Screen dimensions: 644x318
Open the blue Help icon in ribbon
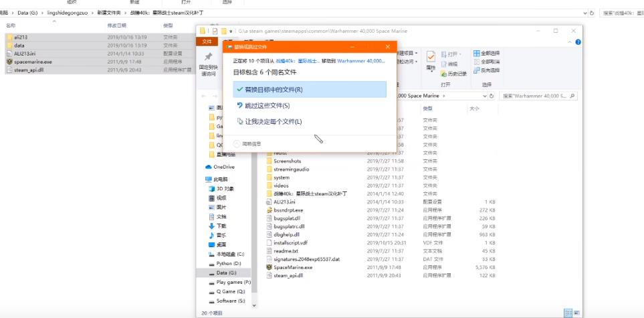click(578, 42)
